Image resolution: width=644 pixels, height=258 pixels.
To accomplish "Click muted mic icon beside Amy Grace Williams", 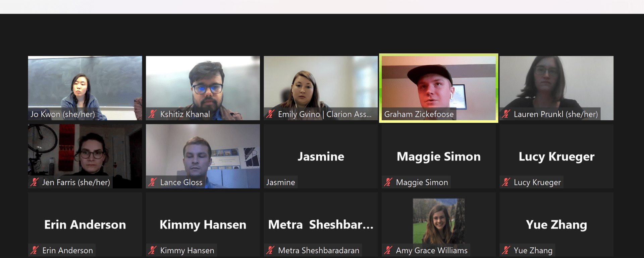I will (388, 250).
